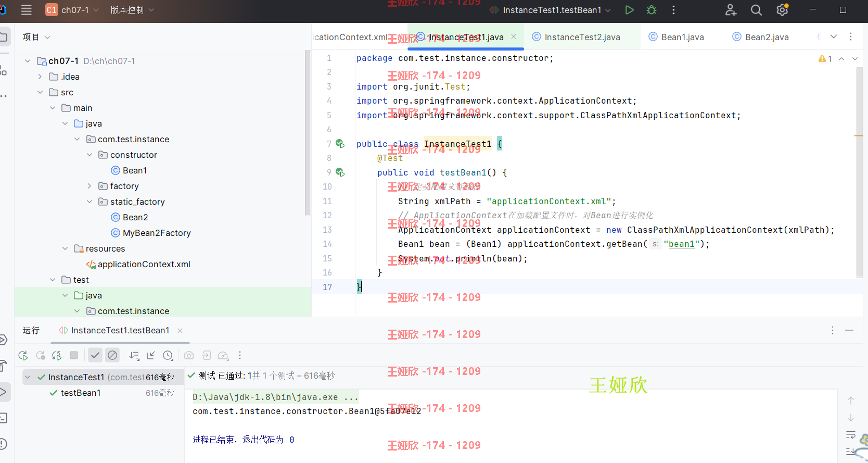Click the project tree vertical scrollbar
The width and height of the screenshot is (868, 463).
[308, 133]
